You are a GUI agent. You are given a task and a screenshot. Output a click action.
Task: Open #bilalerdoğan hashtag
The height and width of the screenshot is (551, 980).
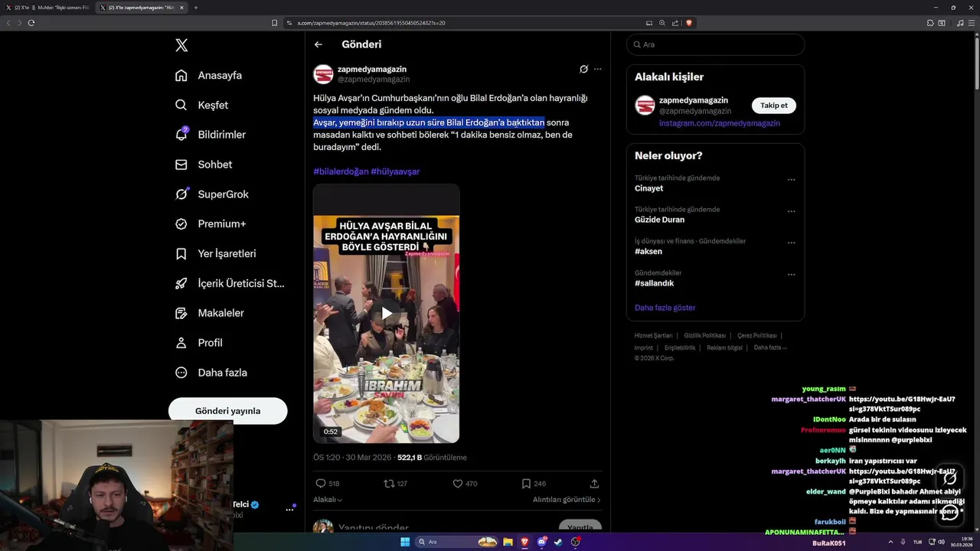(341, 171)
